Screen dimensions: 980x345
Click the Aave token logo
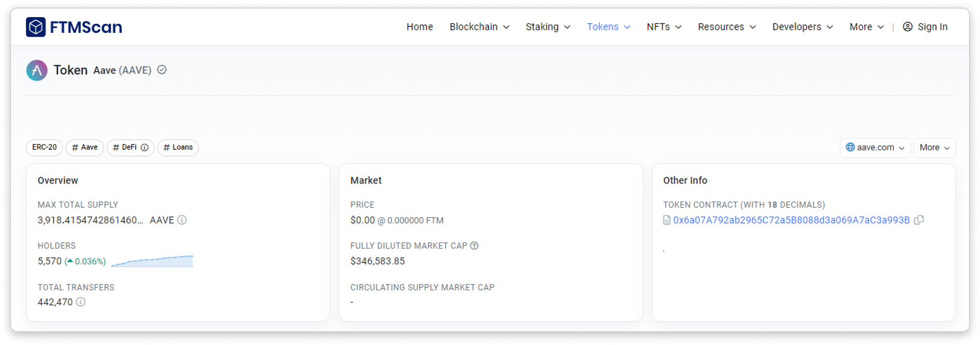(37, 70)
